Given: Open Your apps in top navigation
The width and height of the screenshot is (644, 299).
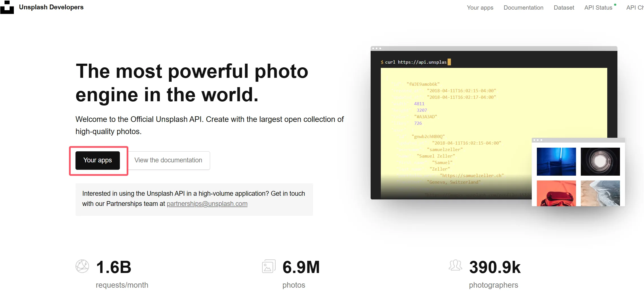Looking at the screenshot, I should [480, 8].
